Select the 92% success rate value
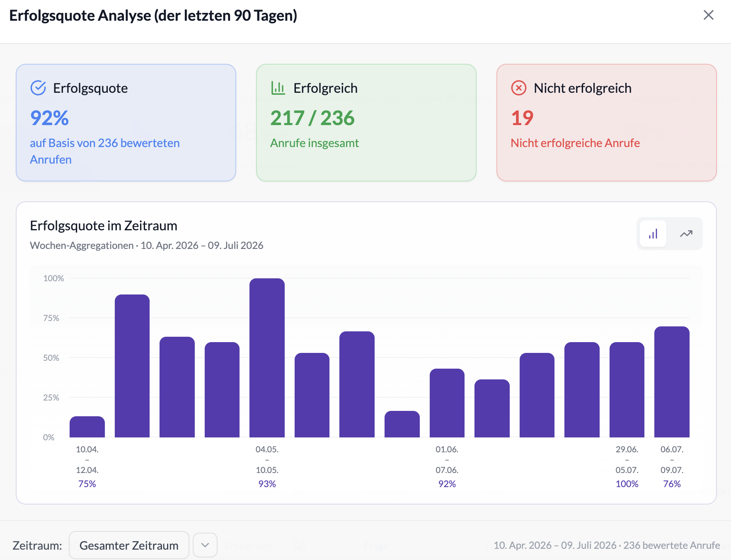Screen dimensions: 731x560 pyautogui.click(x=49, y=118)
